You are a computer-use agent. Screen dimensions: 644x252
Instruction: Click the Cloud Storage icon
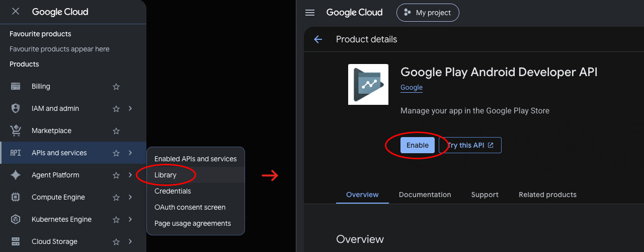point(16,241)
